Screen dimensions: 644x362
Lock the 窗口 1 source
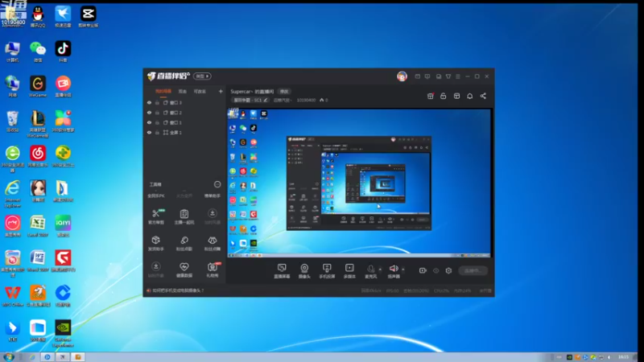pyautogui.click(x=157, y=122)
